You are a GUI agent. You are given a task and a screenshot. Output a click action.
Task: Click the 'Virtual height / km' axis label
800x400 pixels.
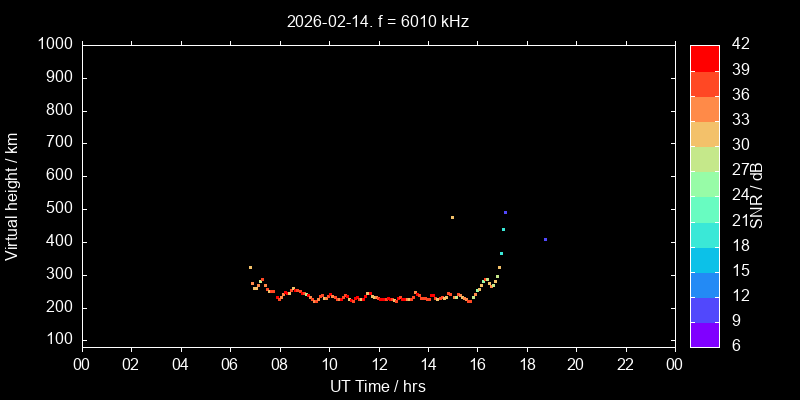pyautogui.click(x=13, y=196)
